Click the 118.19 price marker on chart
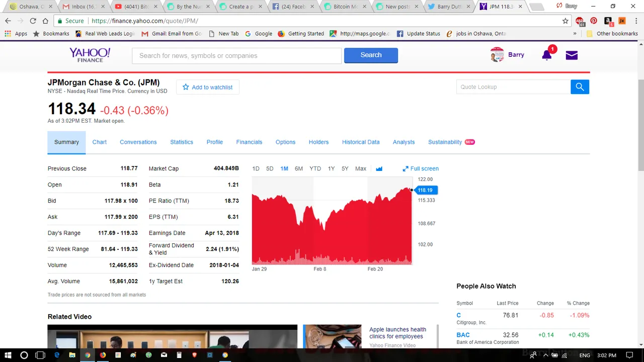 (x=426, y=190)
